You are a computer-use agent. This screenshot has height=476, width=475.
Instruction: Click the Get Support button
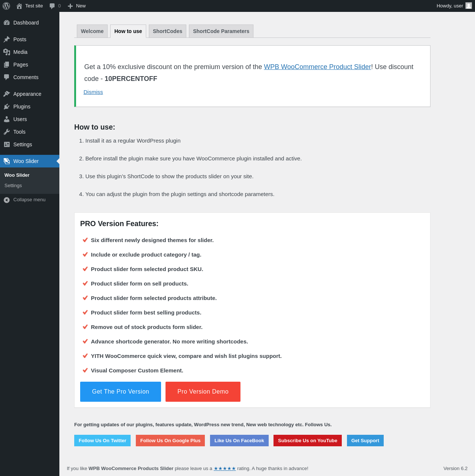365,441
